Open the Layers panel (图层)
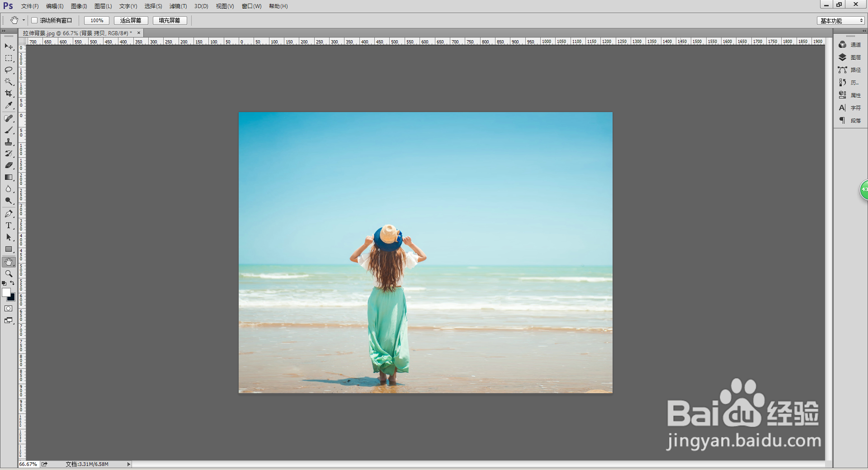 coord(850,57)
